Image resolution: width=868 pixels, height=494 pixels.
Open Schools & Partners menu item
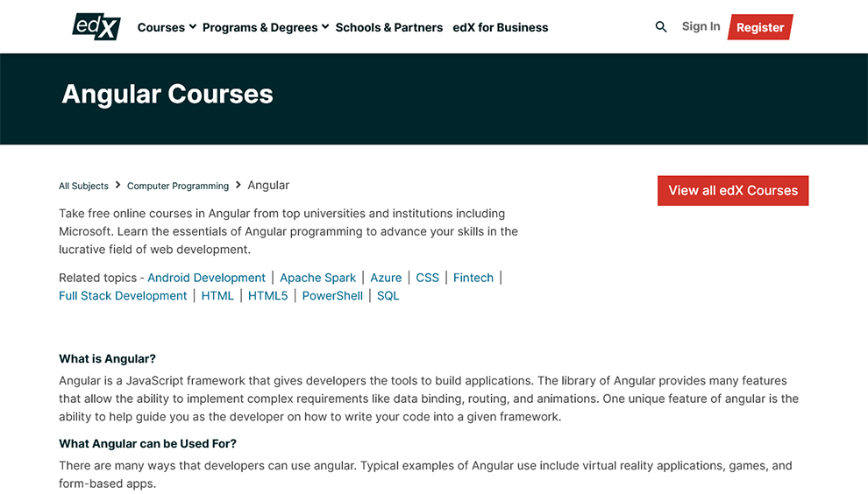pyautogui.click(x=389, y=27)
